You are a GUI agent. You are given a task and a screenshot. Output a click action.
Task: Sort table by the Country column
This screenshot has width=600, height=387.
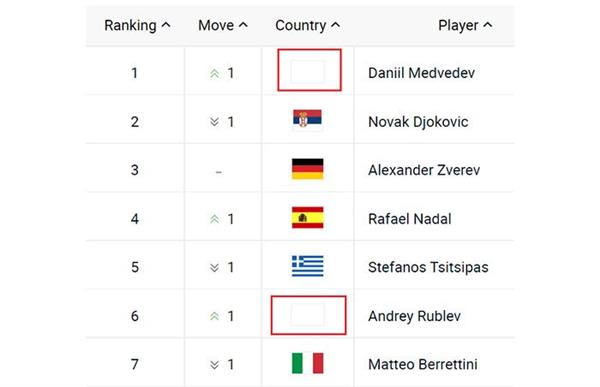(x=307, y=25)
